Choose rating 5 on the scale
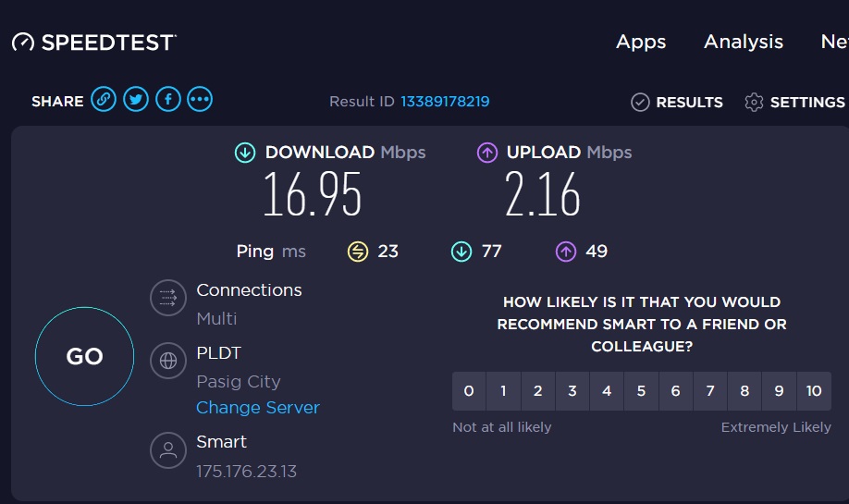This screenshot has height=504, width=849. tap(641, 391)
